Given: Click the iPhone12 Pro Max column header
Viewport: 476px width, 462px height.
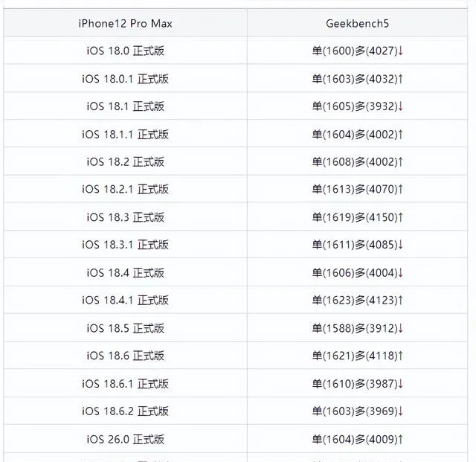Looking at the screenshot, I should point(125,23).
